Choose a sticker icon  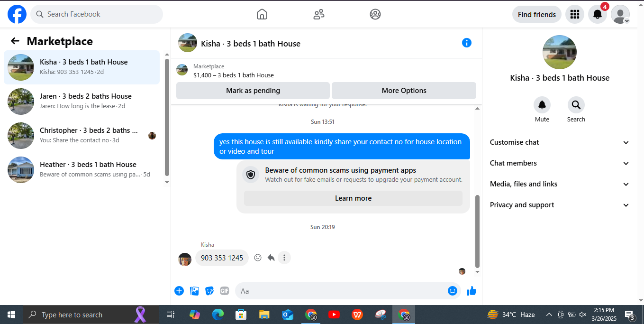(x=209, y=291)
